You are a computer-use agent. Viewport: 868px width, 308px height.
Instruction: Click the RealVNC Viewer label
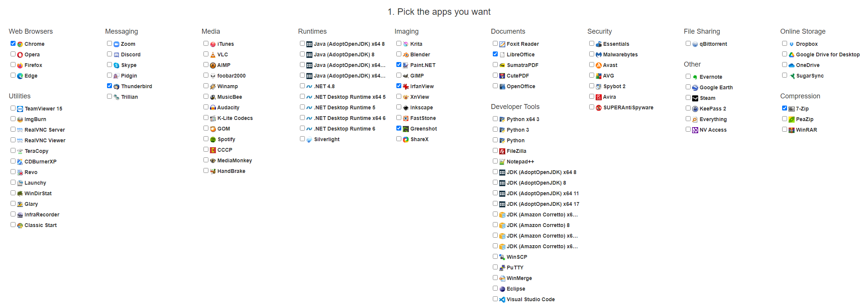(45, 141)
